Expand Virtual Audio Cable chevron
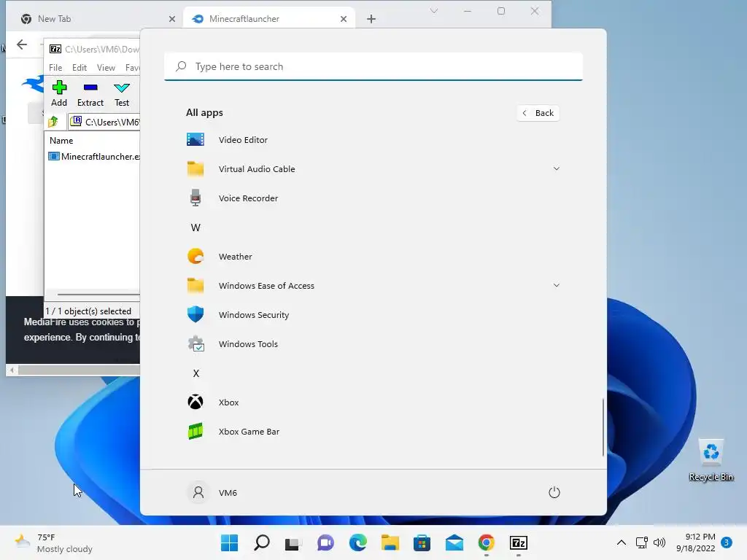 tap(556, 168)
